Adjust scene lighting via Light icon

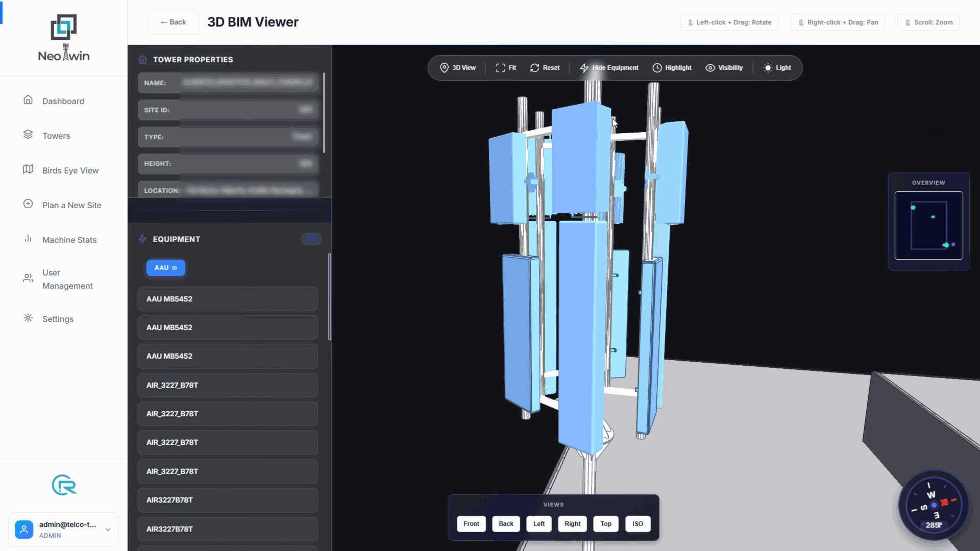[x=776, y=67]
